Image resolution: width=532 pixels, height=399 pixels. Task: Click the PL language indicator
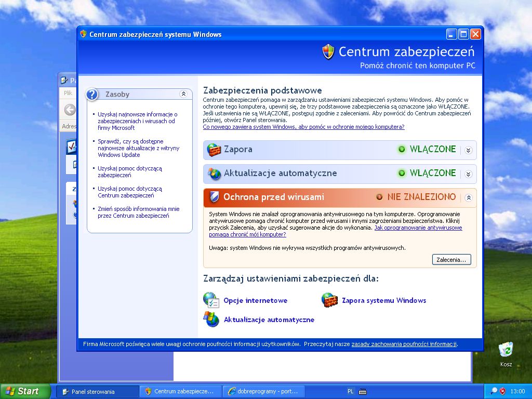coord(351,392)
